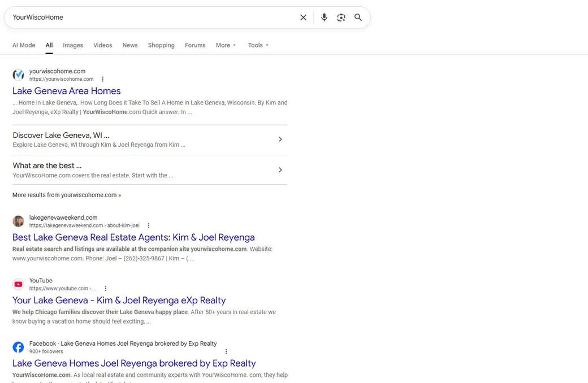
Task: Open Best Lake Geneva Real Estate Agents result
Action: click(133, 237)
